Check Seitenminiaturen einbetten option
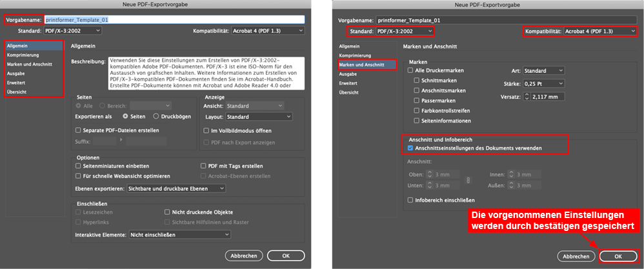The width and height of the screenshot is (644, 269). pyautogui.click(x=78, y=166)
